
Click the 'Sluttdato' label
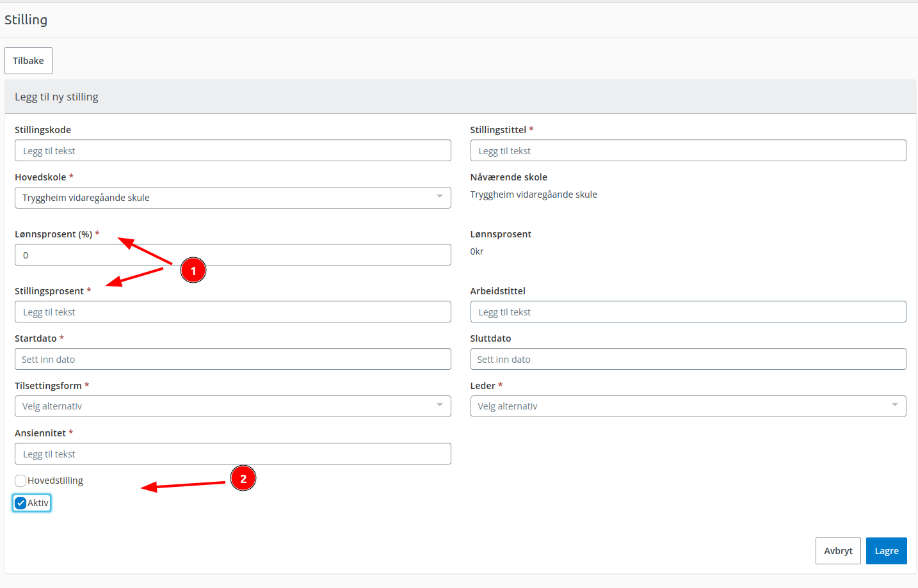(x=491, y=338)
